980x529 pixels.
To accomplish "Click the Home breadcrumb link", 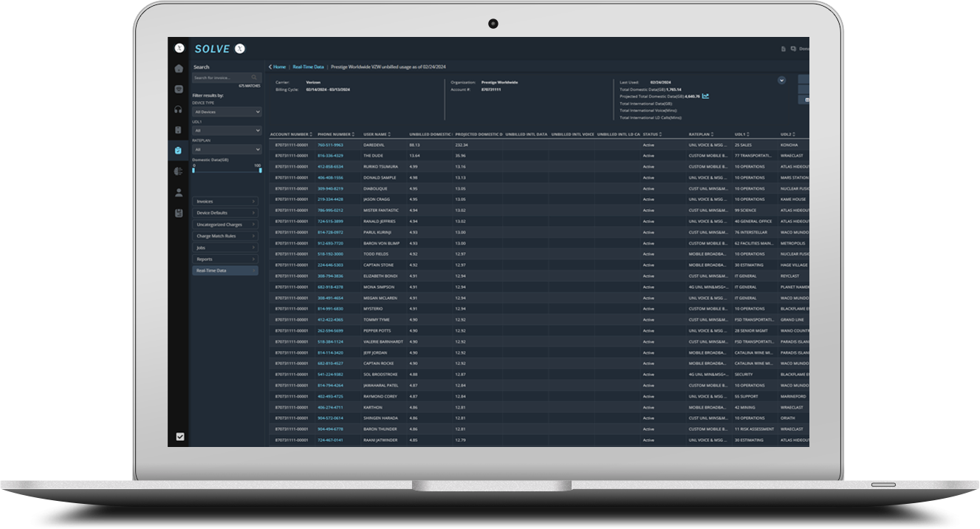I will point(278,67).
